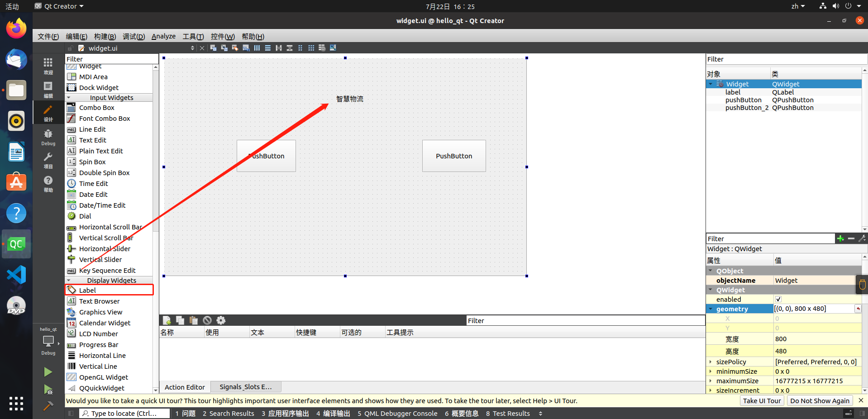Open 4 编译输出 output pane
This screenshot has width=868, height=419.
[x=333, y=414]
